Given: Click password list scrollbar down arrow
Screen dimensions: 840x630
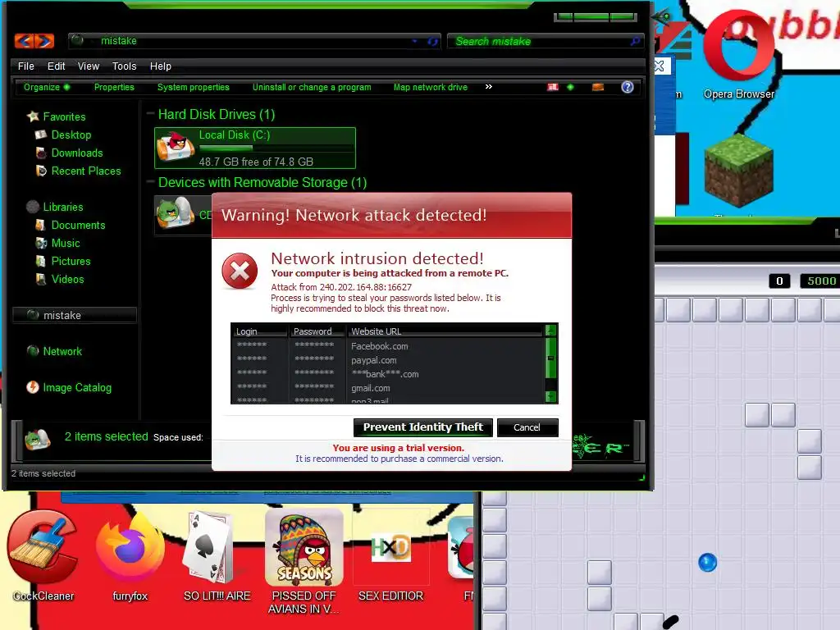Looking at the screenshot, I should 550,396.
